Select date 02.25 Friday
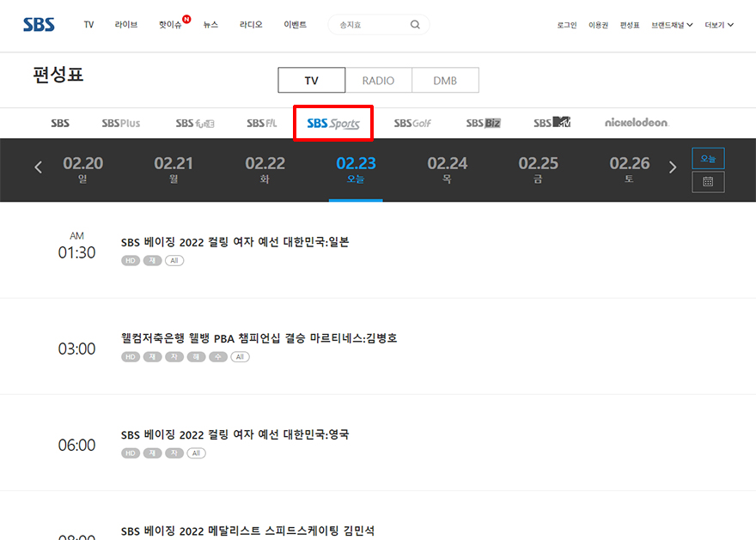Viewport: 756px width, 540px height. point(538,170)
